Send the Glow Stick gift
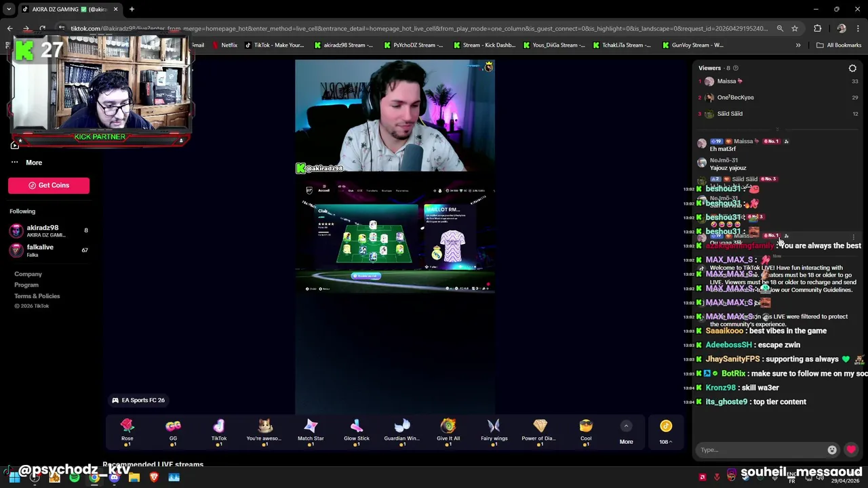This screenshot has height=488, width=868. 357,430
